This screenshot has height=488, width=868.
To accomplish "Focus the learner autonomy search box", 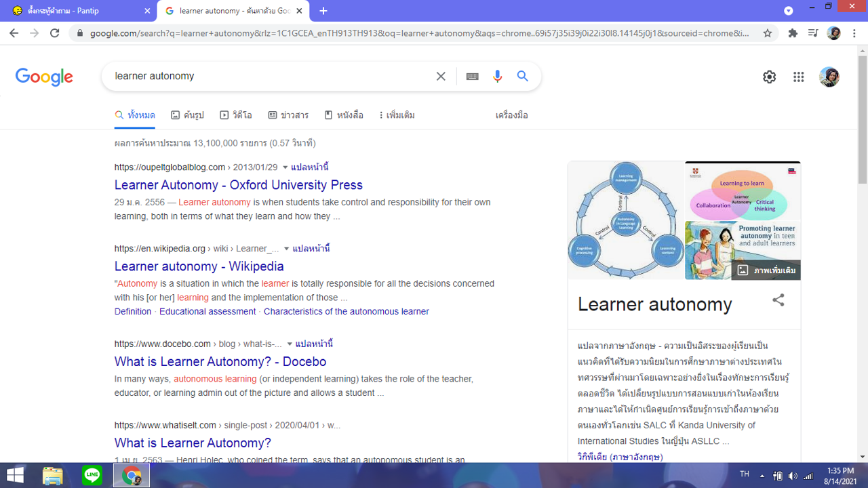I will pos(271,77).
